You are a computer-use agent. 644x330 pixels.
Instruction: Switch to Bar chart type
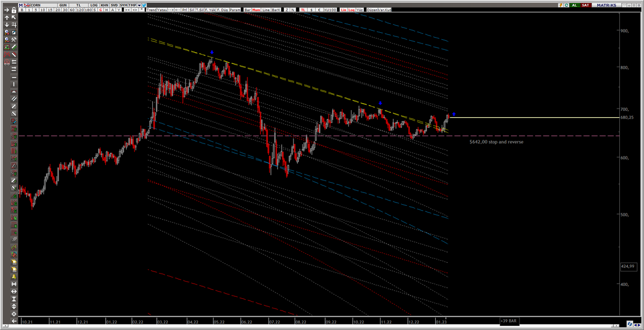[x=247, y=10]
